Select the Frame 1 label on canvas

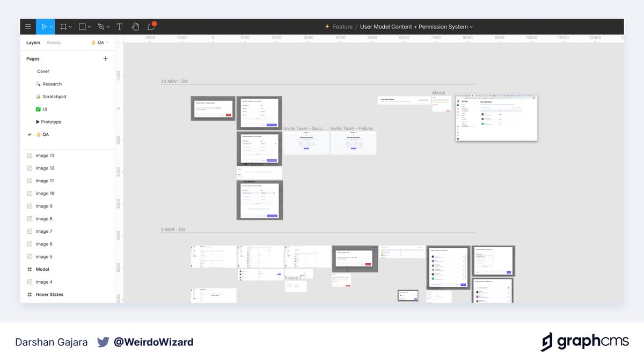(293, 278)
